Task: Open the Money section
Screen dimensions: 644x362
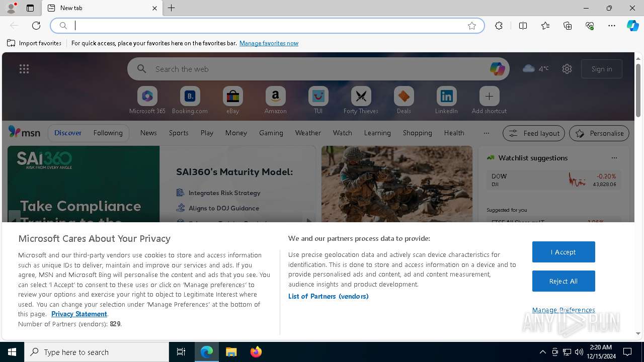Action: click(236, 133)
